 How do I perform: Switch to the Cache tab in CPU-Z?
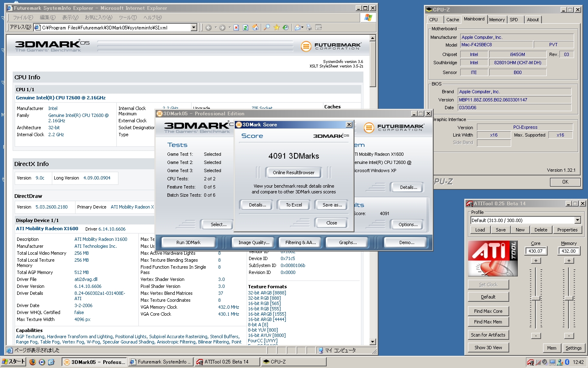coord(452,20)
